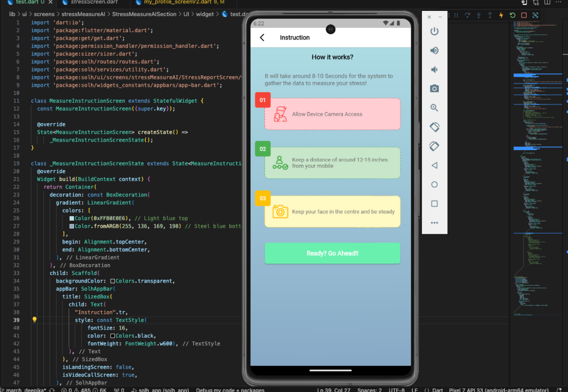Pause the debugger from the debug toolbar

456,15
